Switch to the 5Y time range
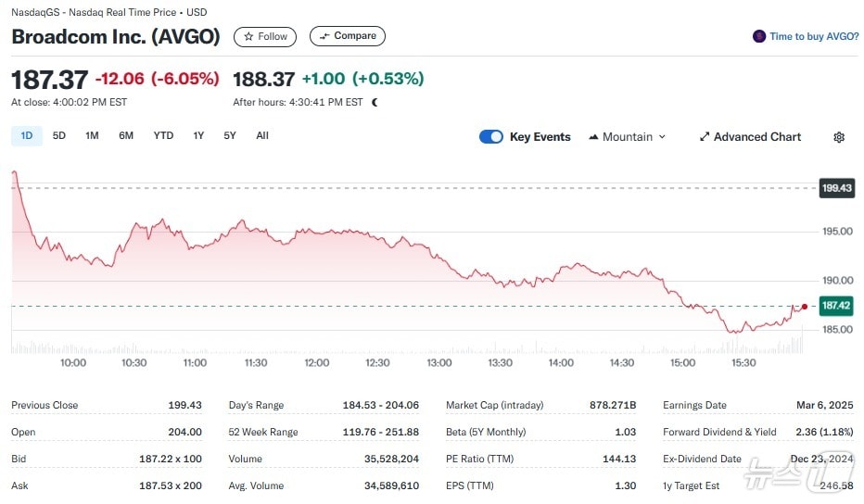 point(230,136)
